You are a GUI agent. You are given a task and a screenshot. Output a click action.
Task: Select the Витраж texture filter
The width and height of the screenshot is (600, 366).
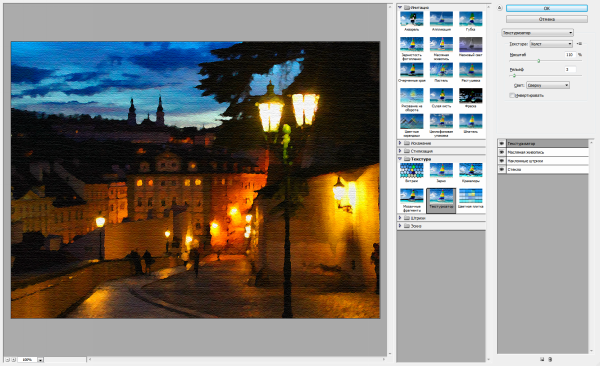coord(411,171)
